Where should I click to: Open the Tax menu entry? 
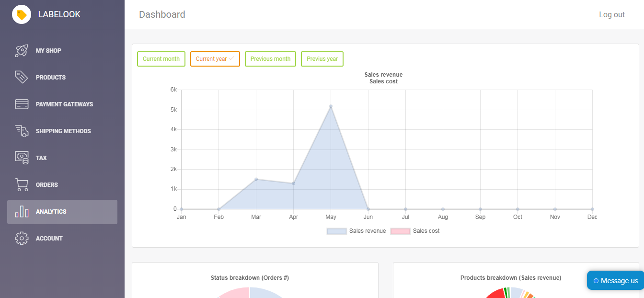(62, 158)
